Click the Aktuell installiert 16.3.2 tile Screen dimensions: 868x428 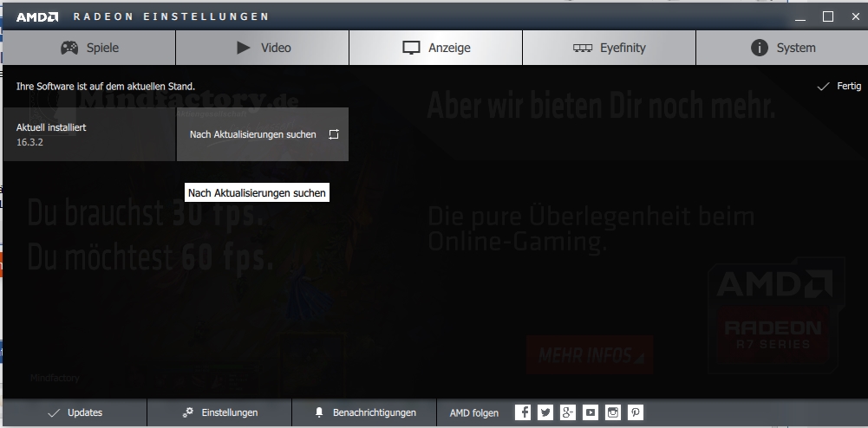point(89,134)
